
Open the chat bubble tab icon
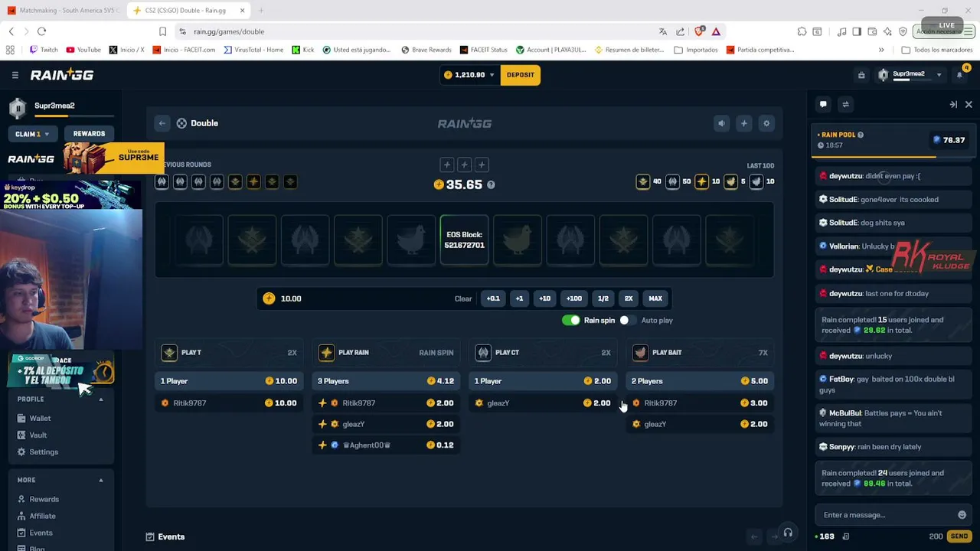[x=823, y=104]
